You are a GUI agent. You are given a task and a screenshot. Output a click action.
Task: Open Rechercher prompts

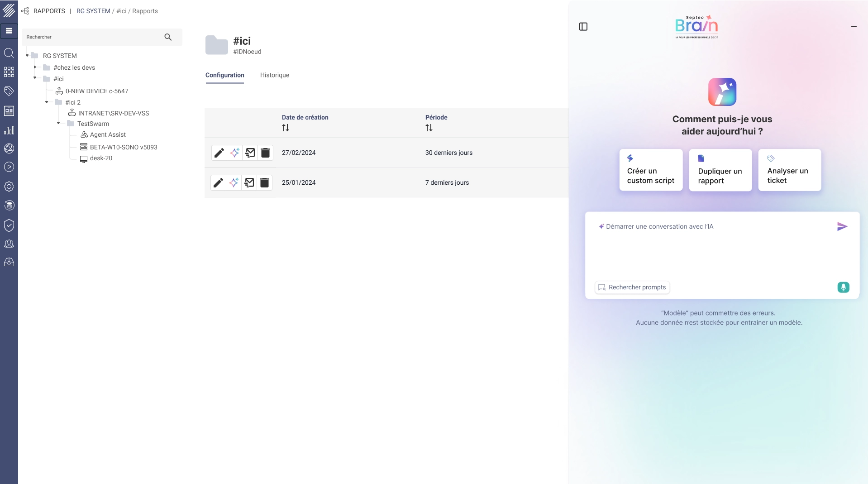coord(632,287)
